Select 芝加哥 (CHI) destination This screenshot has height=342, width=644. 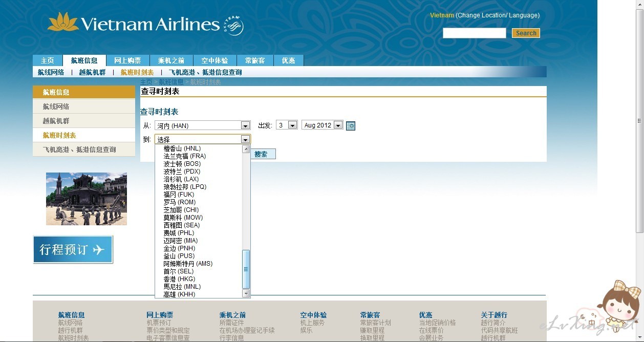181,210
